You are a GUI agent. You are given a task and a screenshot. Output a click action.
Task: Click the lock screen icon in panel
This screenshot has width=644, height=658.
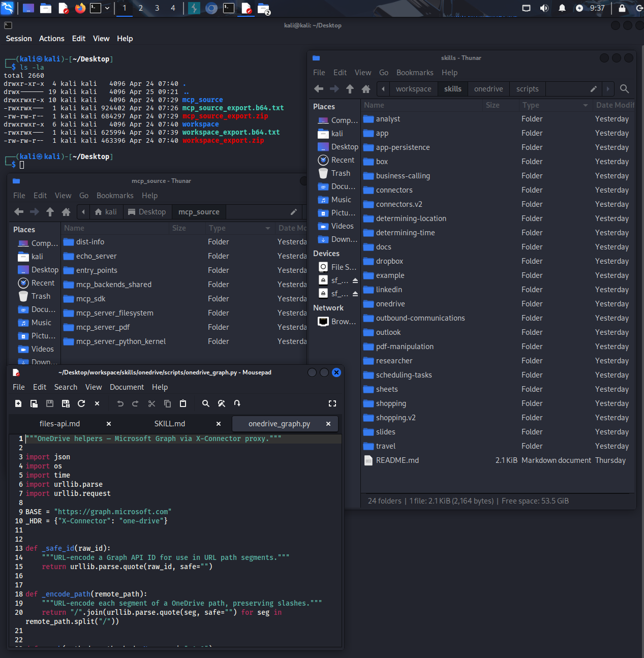[622, 8]
